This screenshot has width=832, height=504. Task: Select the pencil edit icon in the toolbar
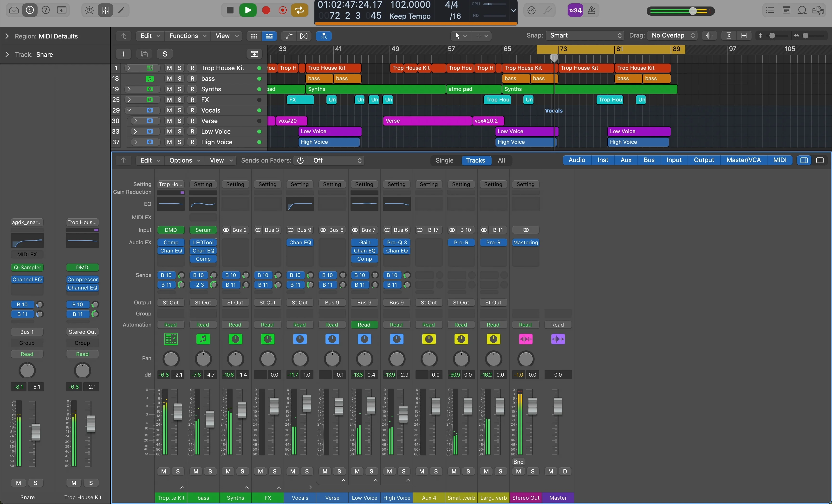pos(121,10)
